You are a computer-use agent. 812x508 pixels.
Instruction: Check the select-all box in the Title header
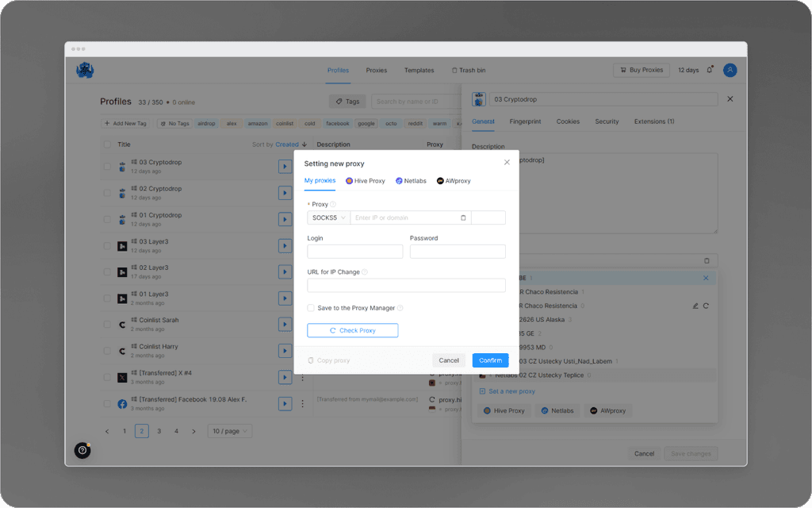point(109,144)
